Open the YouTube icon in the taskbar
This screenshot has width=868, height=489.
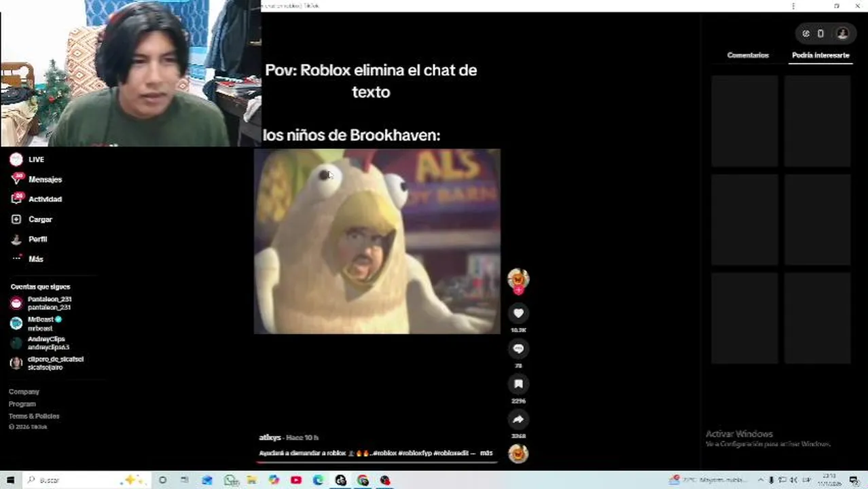point(296,480)
